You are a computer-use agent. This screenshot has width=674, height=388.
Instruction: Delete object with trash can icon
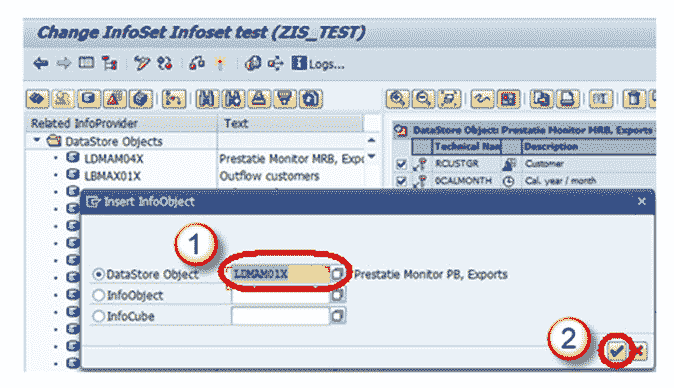(x=634, y=99)
